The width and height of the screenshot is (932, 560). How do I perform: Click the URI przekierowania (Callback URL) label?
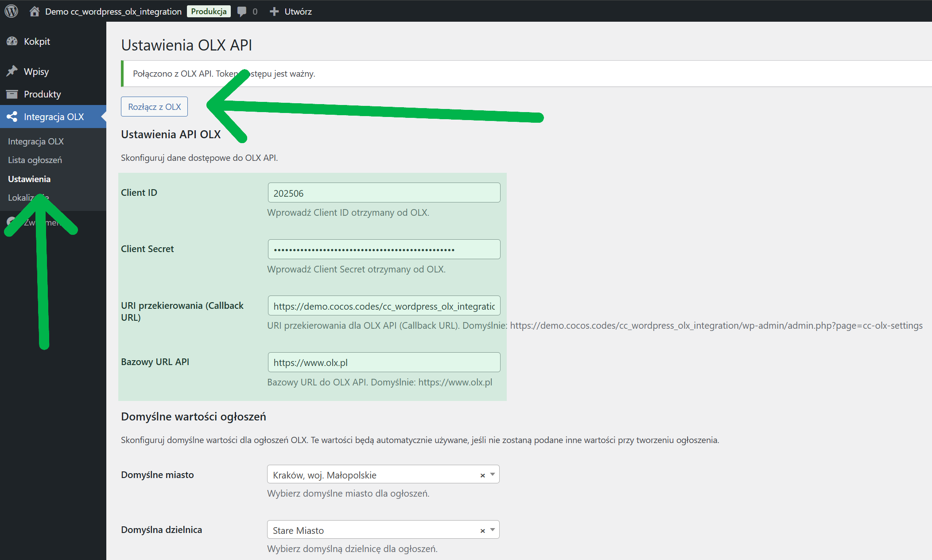click(182, 311)
